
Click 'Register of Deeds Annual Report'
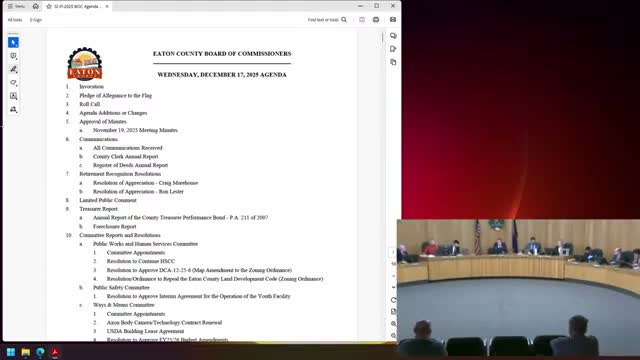coord(130,165)
